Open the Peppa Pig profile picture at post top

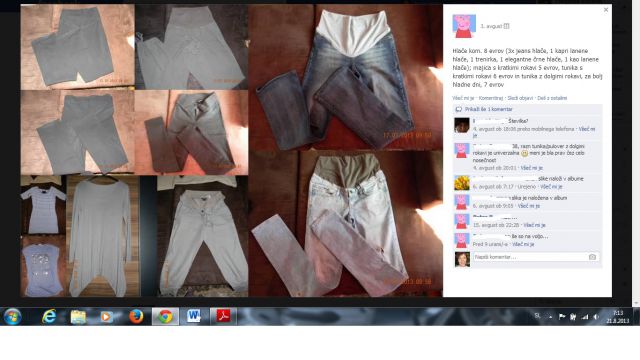pyautogui.click(x=464, y=26)
